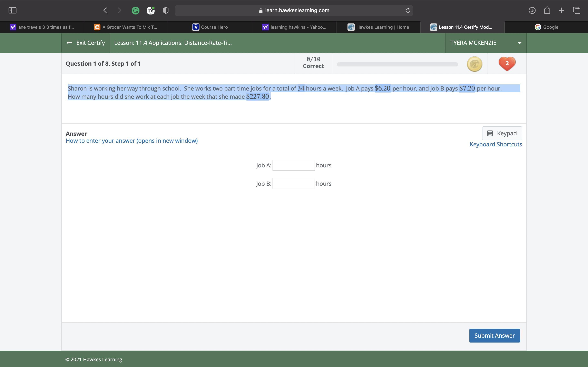Click the Share icon in toolbar

pos(547,10)
